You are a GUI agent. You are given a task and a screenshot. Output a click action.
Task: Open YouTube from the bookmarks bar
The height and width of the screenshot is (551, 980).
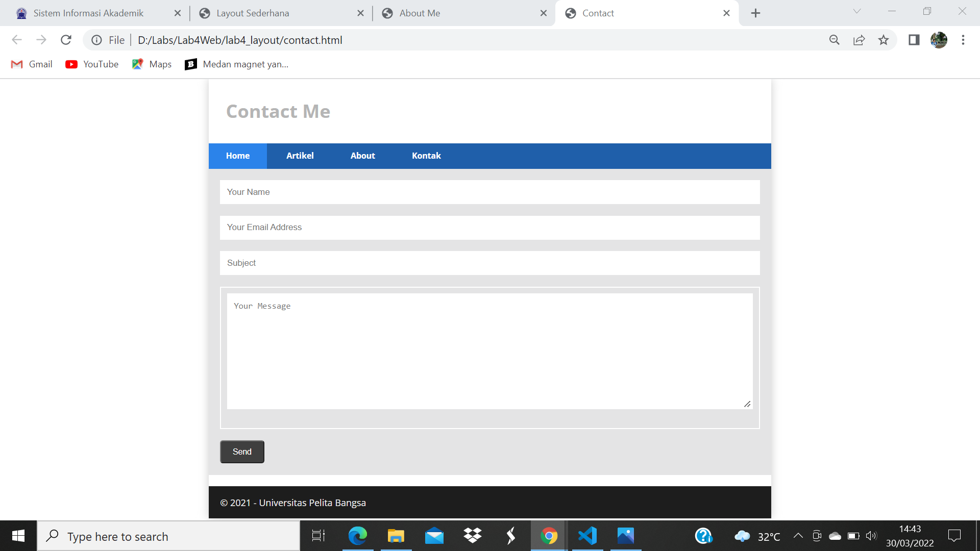pos(92,64)
